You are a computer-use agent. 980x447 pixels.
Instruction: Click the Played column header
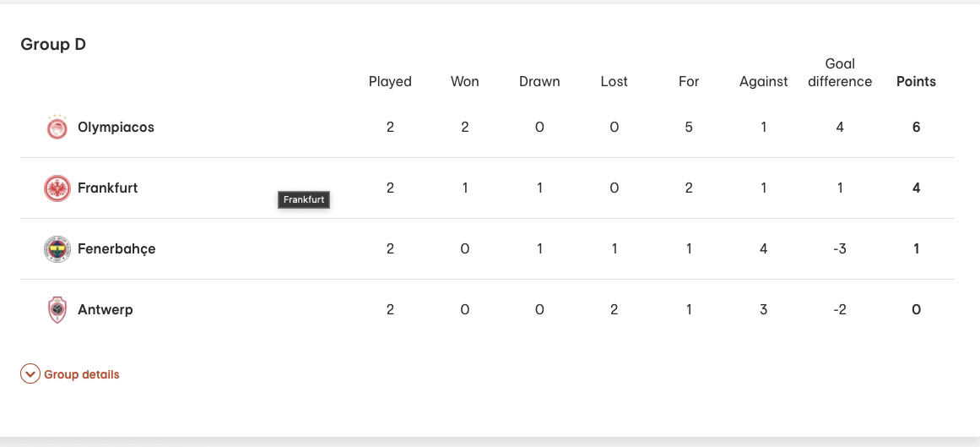coord(390,81)
